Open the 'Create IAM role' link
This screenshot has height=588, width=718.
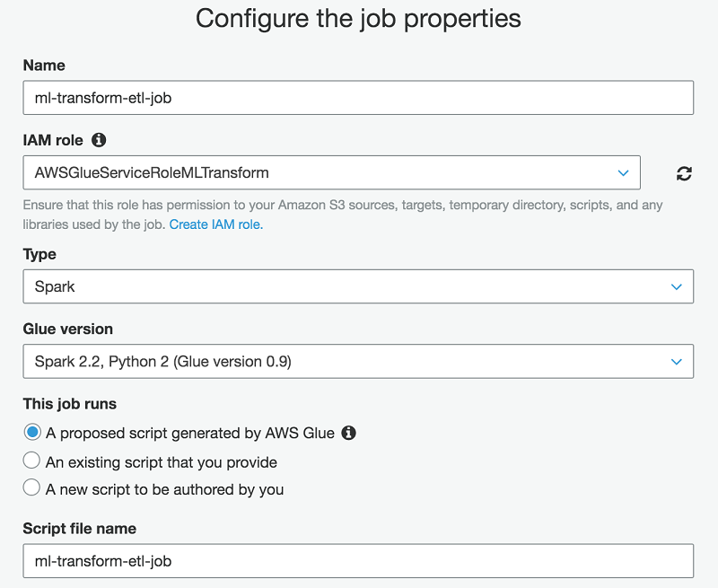[215, 224]
